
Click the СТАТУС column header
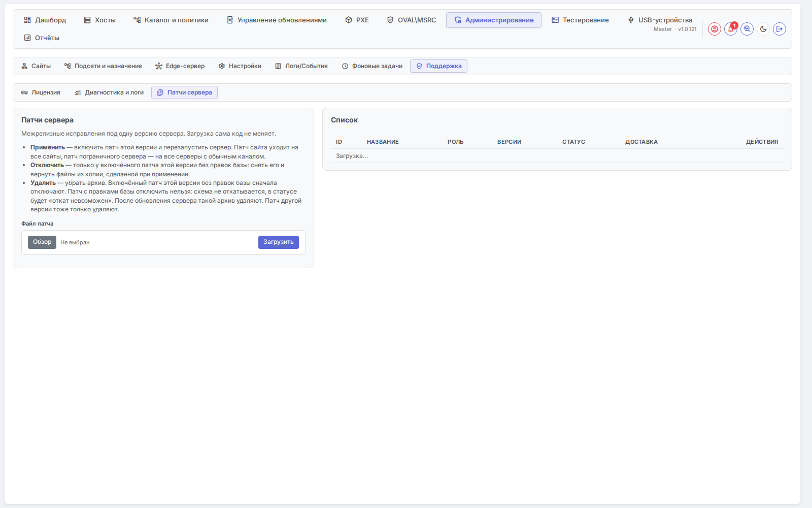pos(573,142)
